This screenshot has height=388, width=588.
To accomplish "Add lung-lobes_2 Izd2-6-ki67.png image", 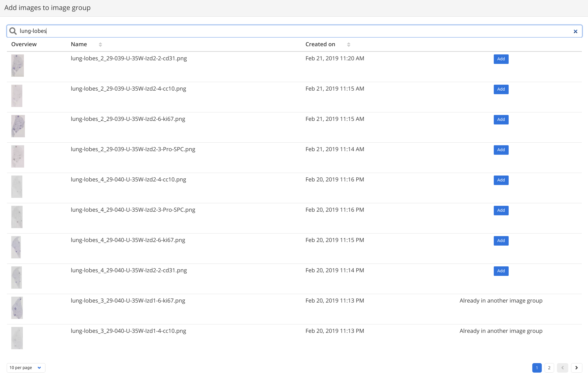I will click(x=501, y=120).
